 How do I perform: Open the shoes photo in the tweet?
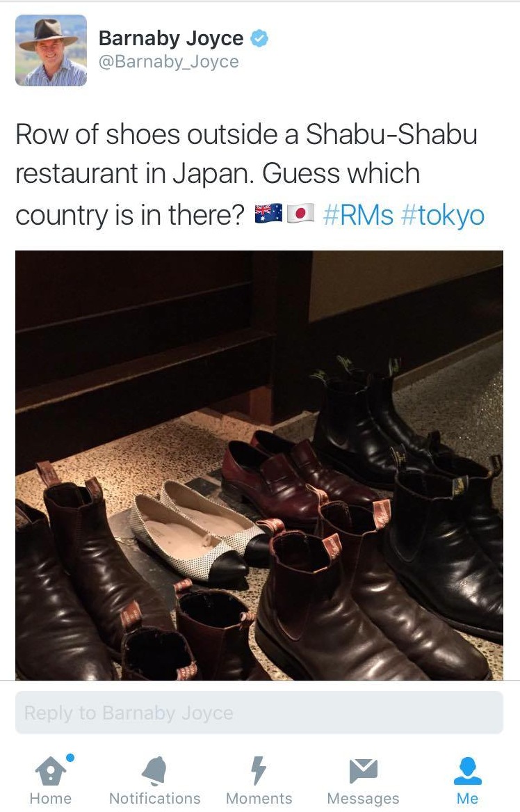[259, 465]
